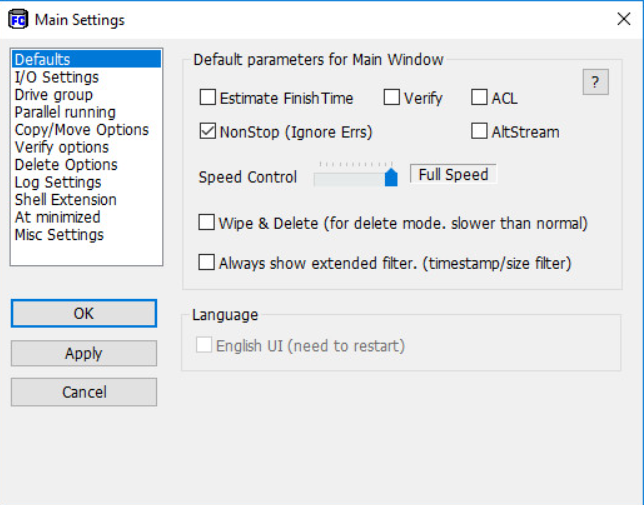Click the question mark help button
Screen dimensions: 644x505
click(595, 83)
